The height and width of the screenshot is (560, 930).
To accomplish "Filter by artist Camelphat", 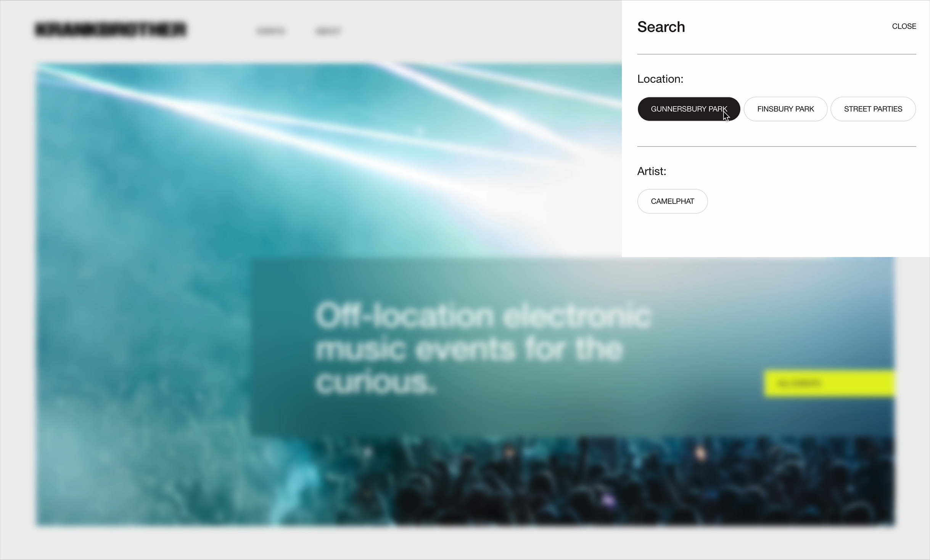I will click(672, 201).
